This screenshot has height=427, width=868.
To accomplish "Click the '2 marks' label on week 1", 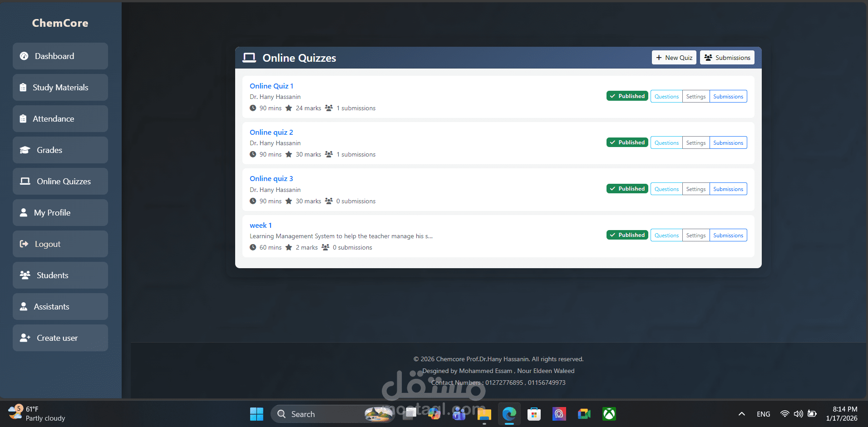I will pyautogui.click(x=307, y=247).
